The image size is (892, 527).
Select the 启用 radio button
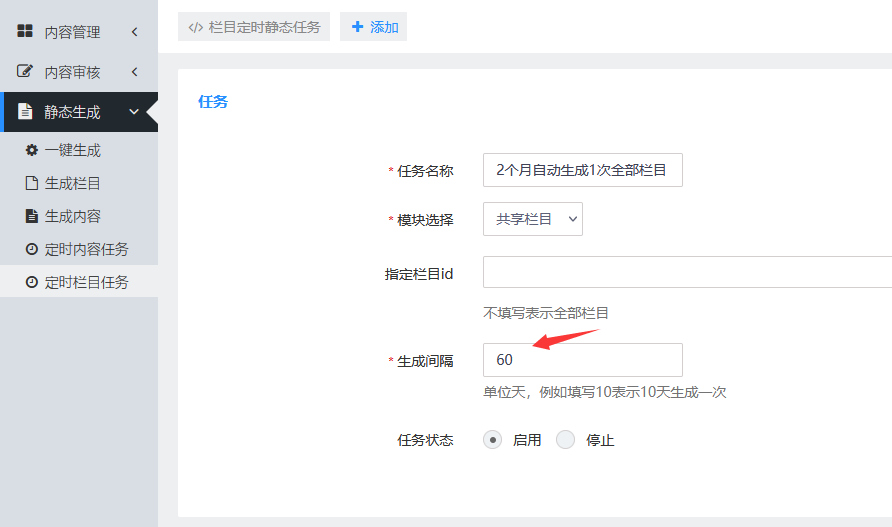click(493, 440)
